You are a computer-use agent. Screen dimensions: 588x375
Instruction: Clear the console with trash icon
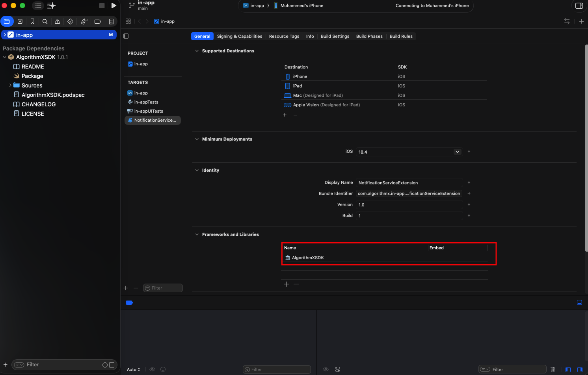click(553, 369)
